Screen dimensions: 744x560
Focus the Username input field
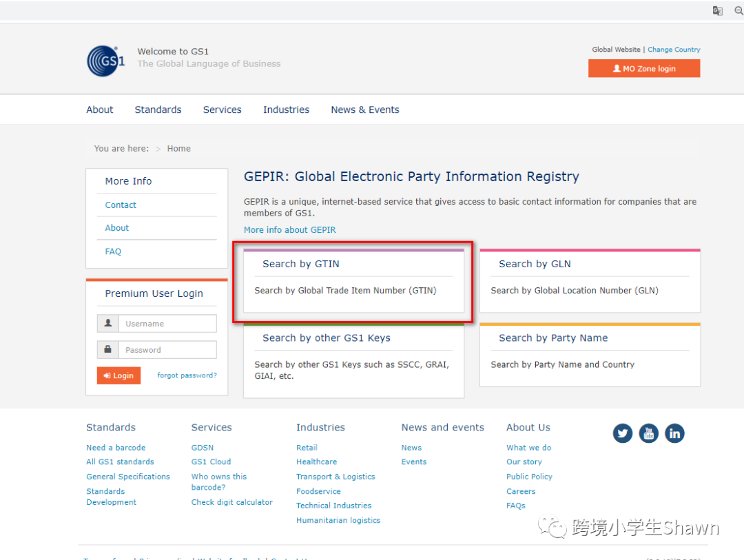pos(167,324)
